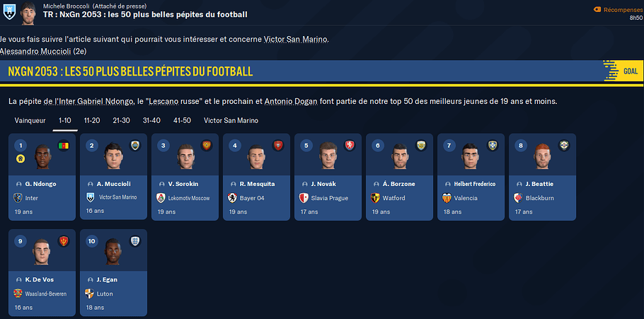Click G. Ndongo's nationality flag
644x319 pixels.
point(64,146)
